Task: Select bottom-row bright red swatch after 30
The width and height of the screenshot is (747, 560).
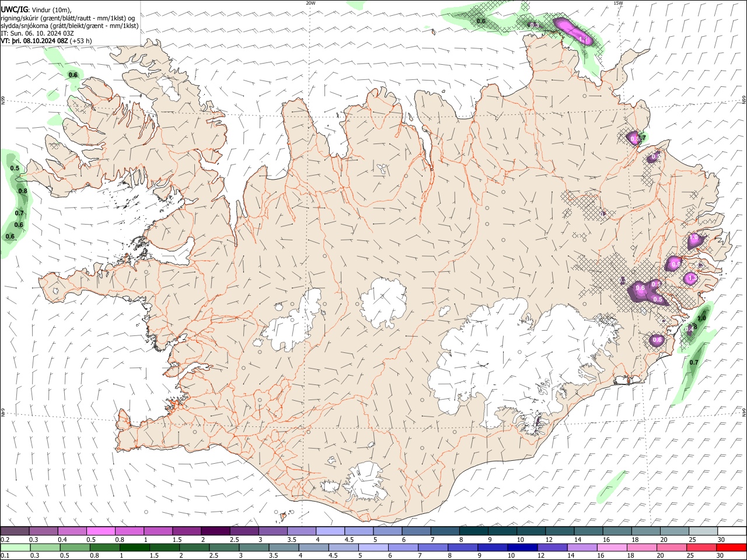Action: (x=732, y=548)
